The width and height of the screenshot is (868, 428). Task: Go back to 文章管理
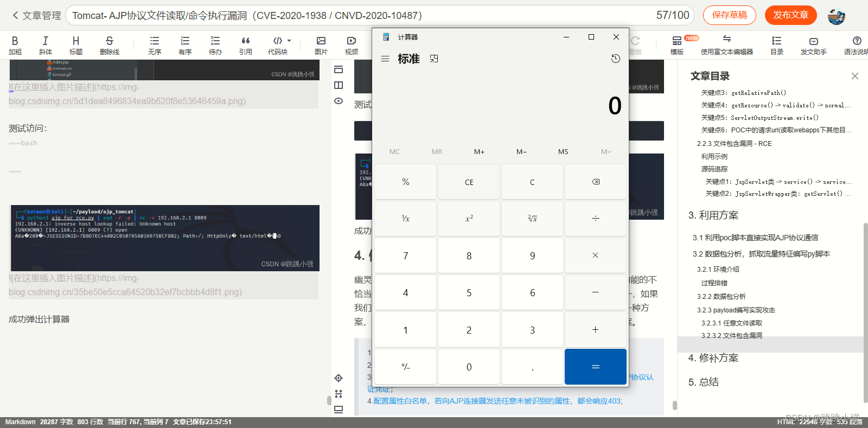coord(36,16)
